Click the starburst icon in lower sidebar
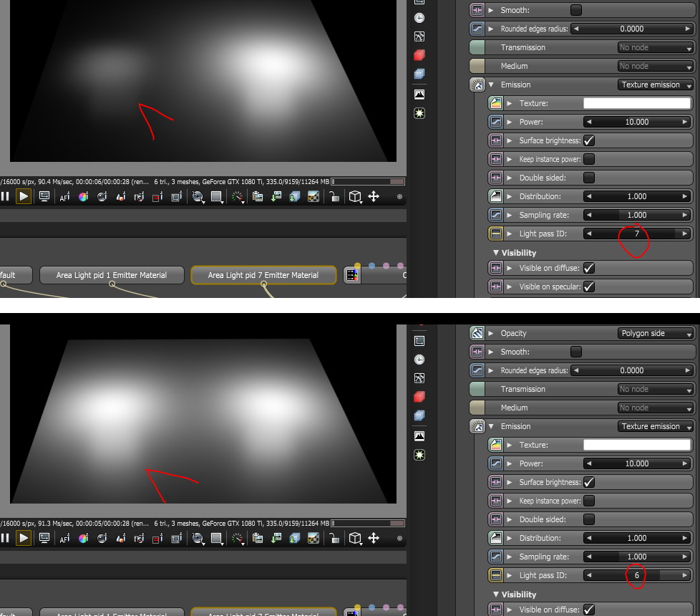 click(x=419, y=455)
